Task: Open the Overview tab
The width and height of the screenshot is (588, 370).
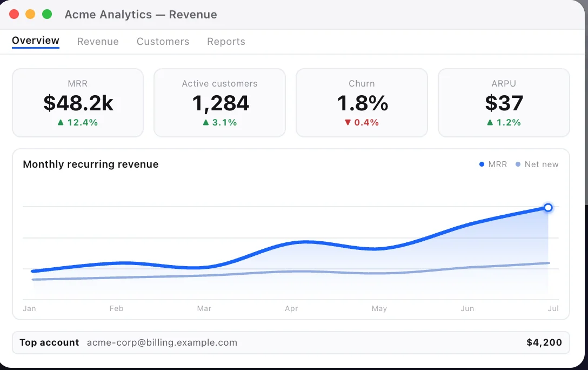Action: (x=36, y=41)
